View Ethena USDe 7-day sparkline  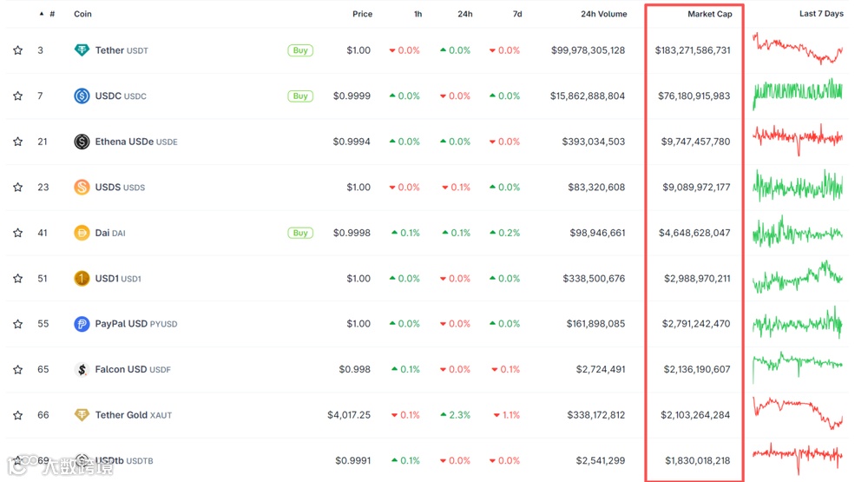[x=798, y=140]
